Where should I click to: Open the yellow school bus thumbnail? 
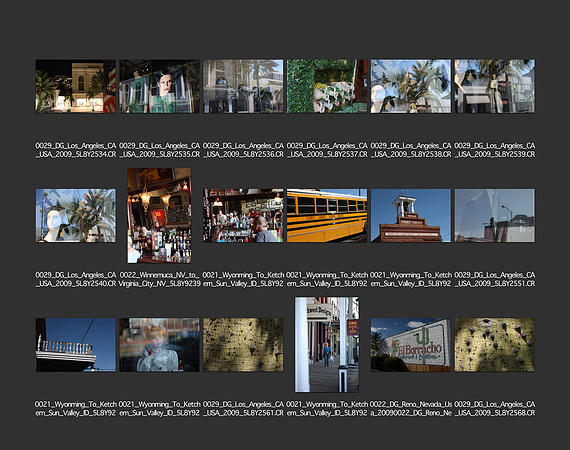click(x=327, y=216)
